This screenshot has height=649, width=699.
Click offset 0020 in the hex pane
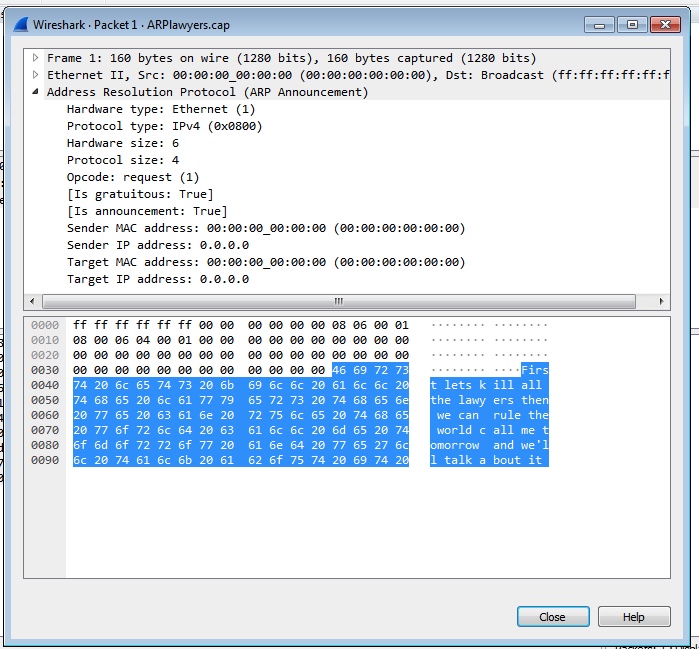(x=45, y=355)
